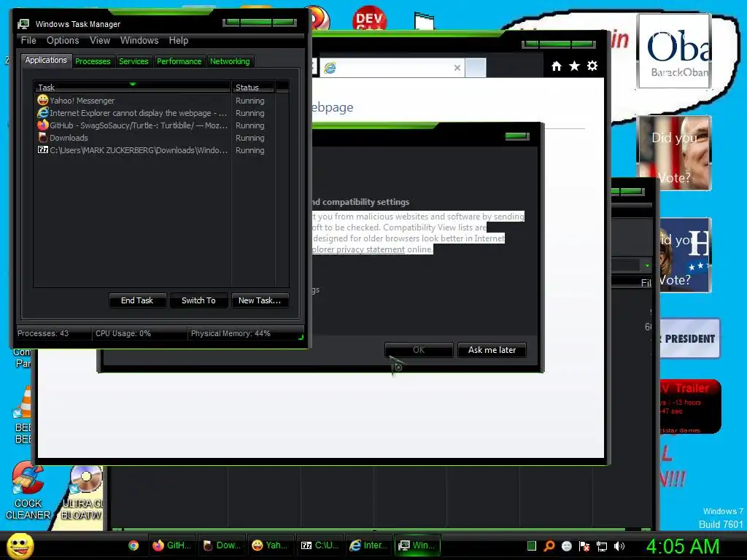Click the End Task button

[137, 300]
